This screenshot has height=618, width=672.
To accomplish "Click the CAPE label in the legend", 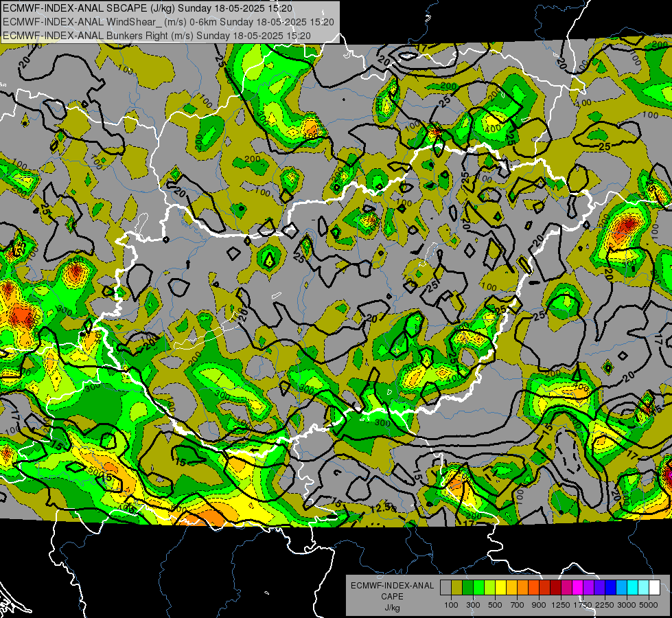I will pyautogui.click(x=392, y=597).
